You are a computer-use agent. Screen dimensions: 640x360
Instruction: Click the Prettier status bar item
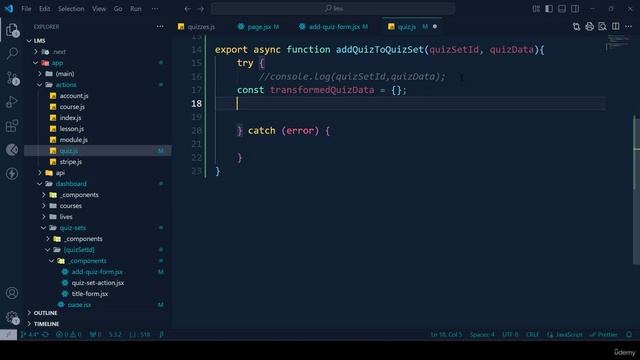604,334
